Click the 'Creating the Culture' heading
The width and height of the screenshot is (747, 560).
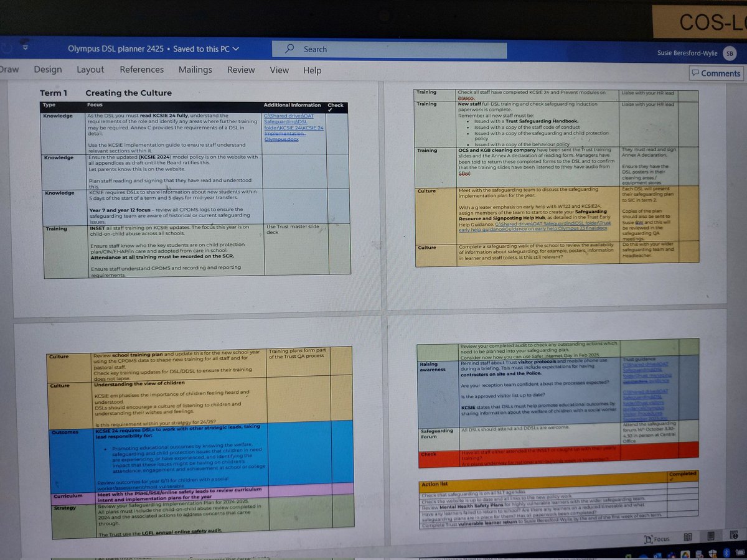point(128,93)
